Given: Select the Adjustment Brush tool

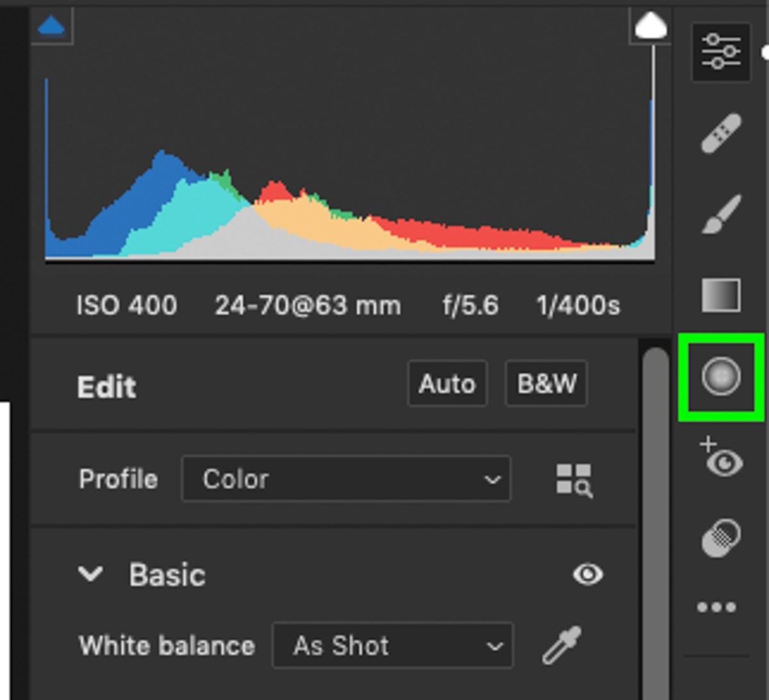Looking at the screenshot, I should pos(721,213).
